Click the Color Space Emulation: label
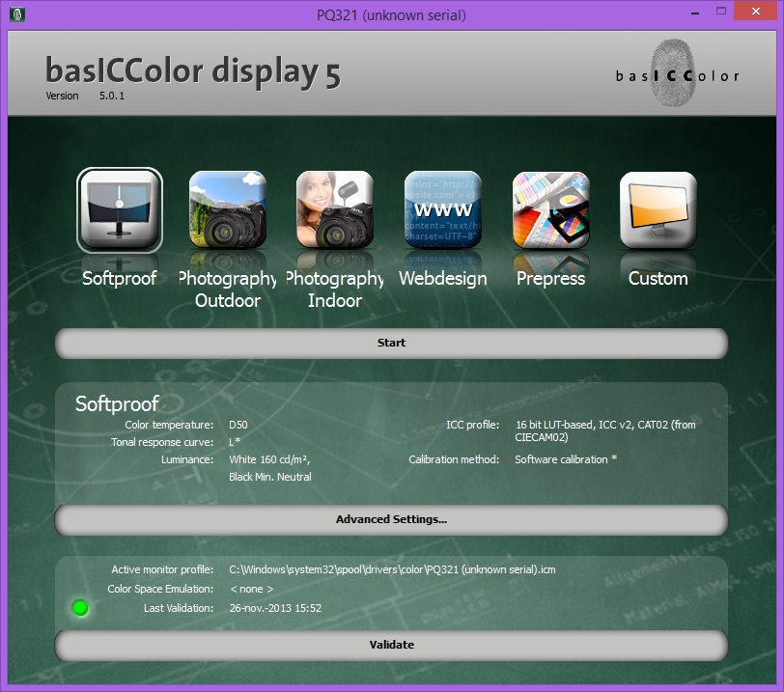Viewport: 784px width, 692px height. [160, 589]
